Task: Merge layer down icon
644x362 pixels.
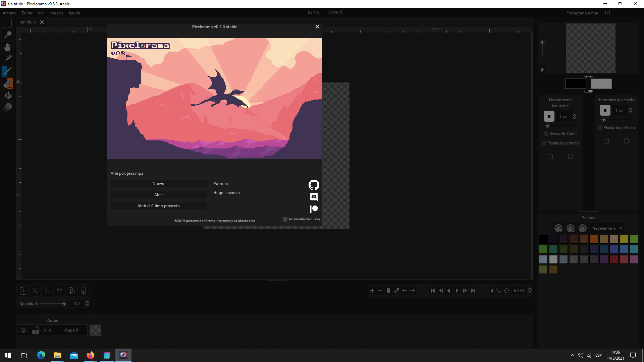Action: pyautogui.click(x=84, y=291)
